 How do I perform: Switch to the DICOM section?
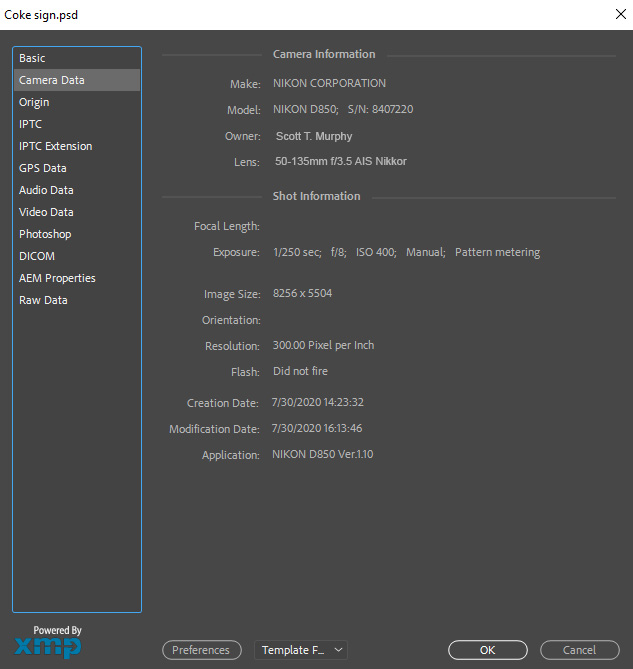tap(37, 256)
